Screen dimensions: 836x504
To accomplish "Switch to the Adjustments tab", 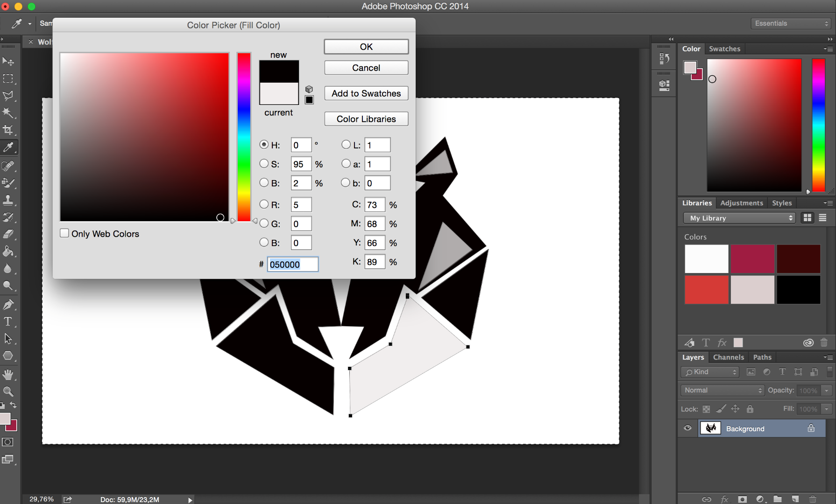I will tap(741, 203).
